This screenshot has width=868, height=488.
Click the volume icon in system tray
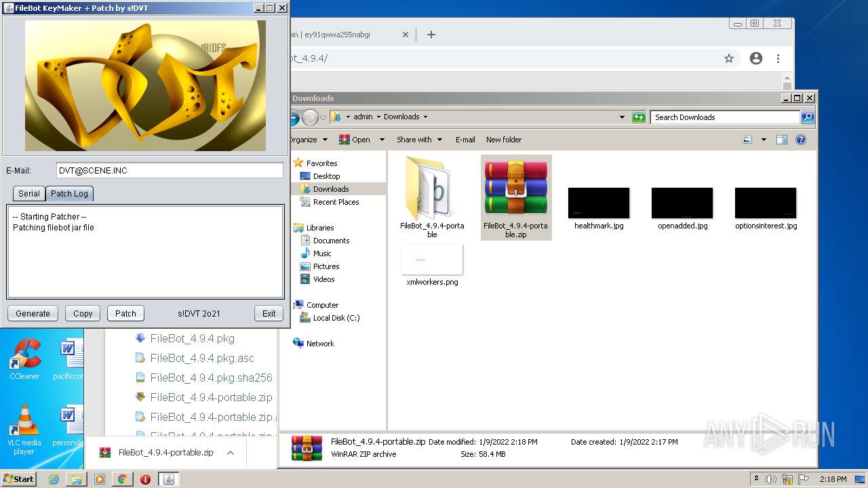pyautogui.click(x=771, y=479)
